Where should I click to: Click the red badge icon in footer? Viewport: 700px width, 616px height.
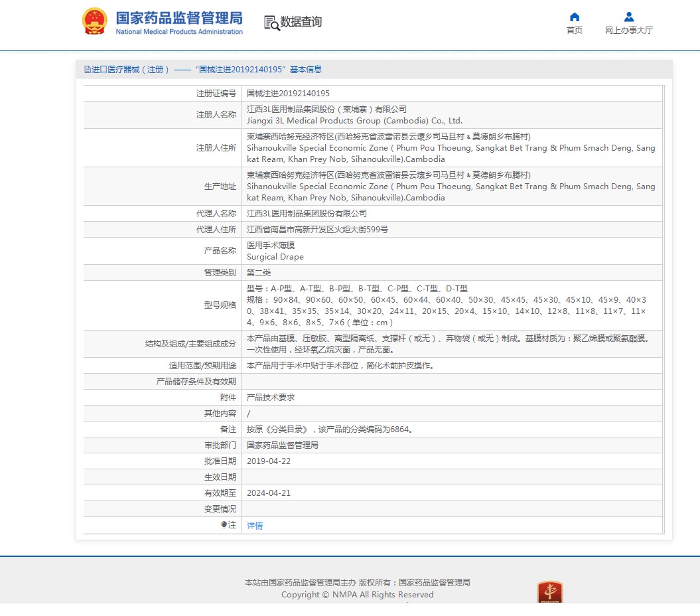pyautogui.click(x=550, y=591)
